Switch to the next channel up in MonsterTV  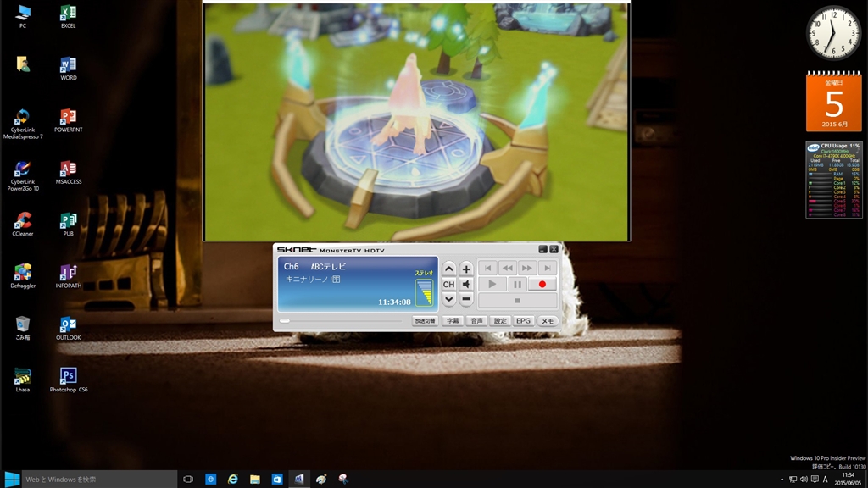pyautogui.click(x=449, y=269)
